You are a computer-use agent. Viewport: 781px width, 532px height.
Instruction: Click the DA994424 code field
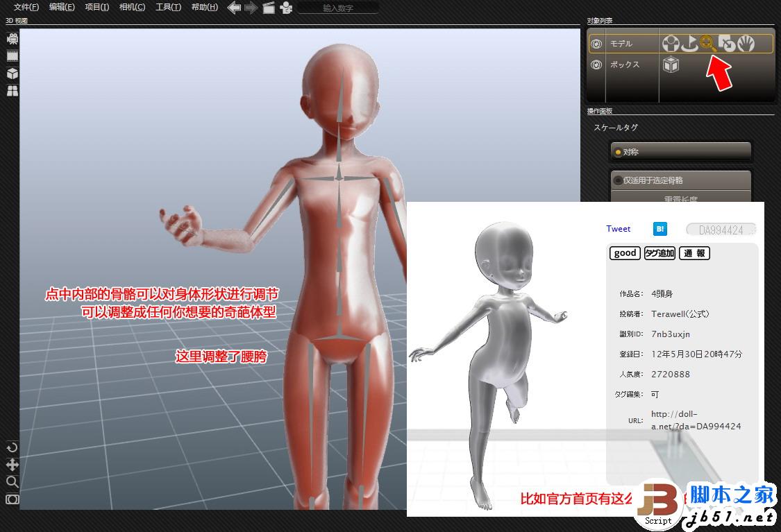click(x=721, y=230)
